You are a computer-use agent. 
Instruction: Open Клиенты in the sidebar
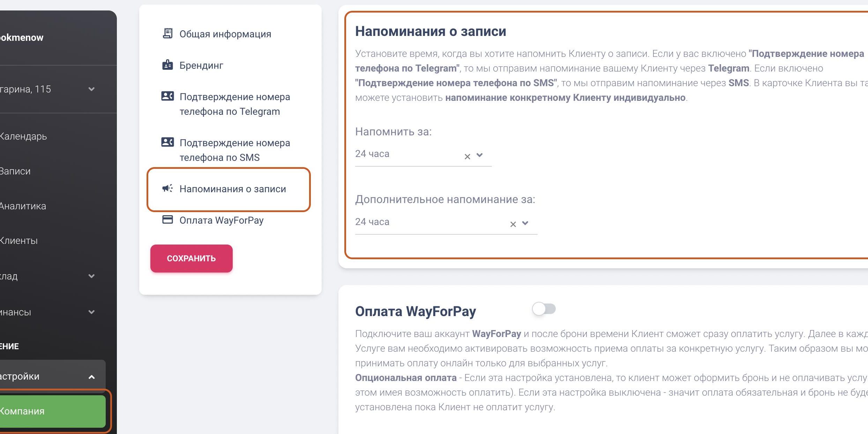(x=19, y=241)
